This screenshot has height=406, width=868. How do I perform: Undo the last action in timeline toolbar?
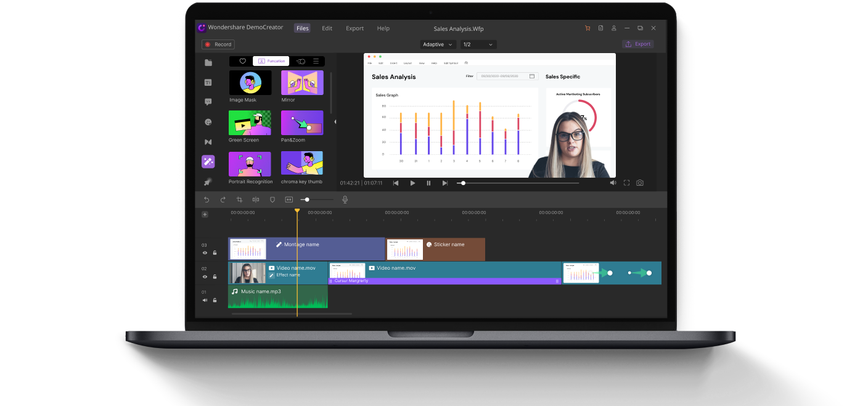pos(207,200)
